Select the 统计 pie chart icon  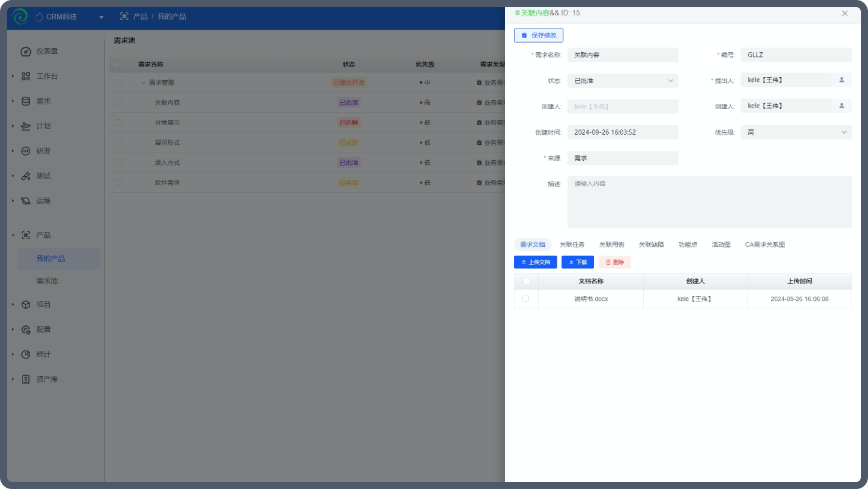tap(25, 354)
